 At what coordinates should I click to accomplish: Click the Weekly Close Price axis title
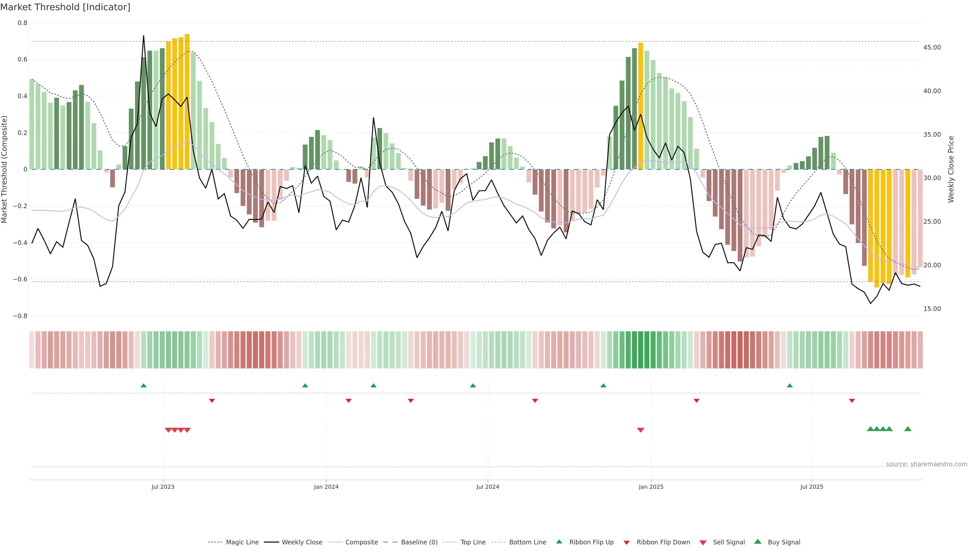point(951,169)
